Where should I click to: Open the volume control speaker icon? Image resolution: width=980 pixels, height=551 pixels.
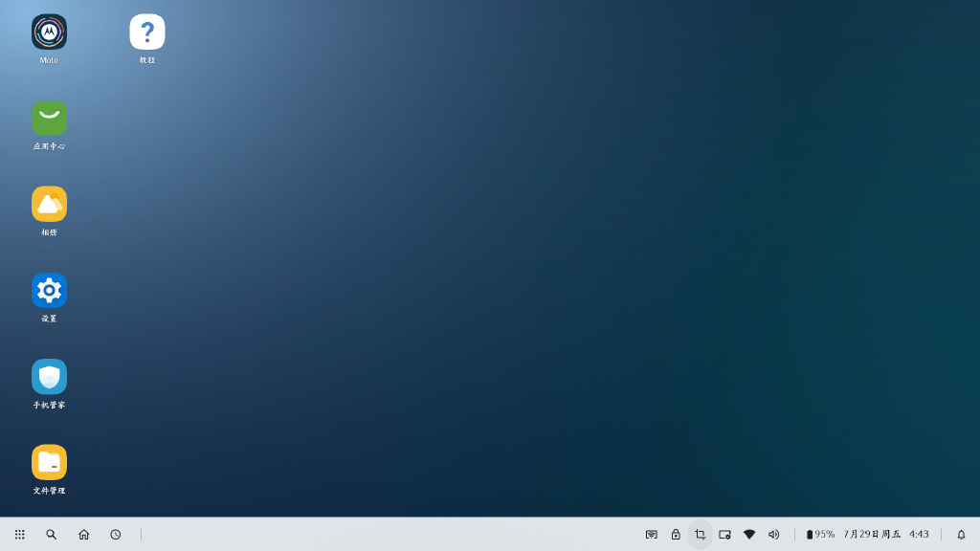(x=774, y=535)
